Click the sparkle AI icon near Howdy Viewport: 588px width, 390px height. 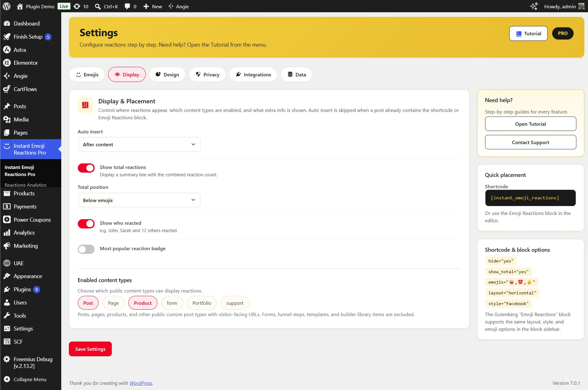point(534,6)
